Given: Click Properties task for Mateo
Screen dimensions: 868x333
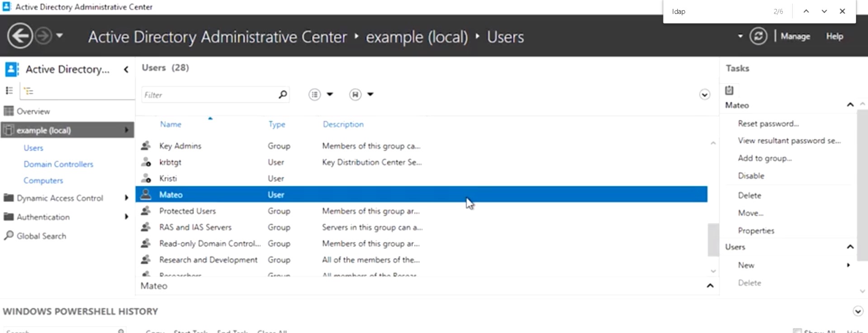Looking at the screenshot, I should [x=756, y=230].
